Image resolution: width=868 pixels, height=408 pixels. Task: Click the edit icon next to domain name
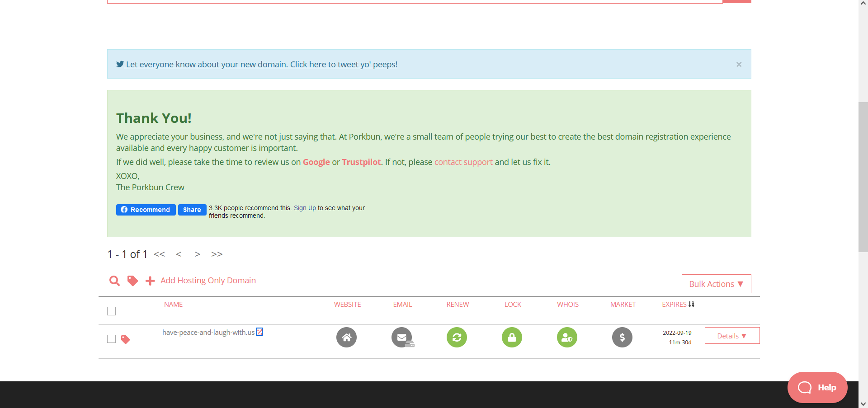click(259, 332)
